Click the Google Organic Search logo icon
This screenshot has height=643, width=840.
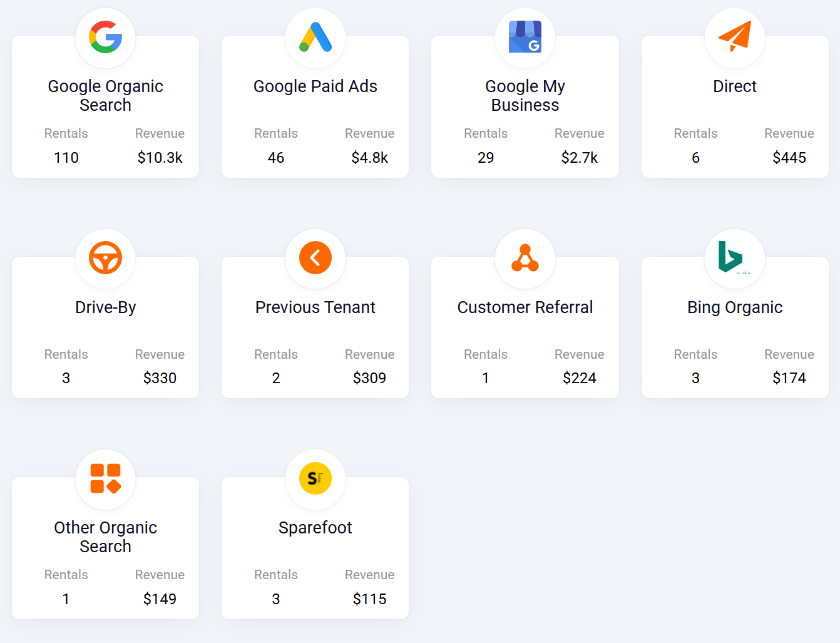coord(105,37)
